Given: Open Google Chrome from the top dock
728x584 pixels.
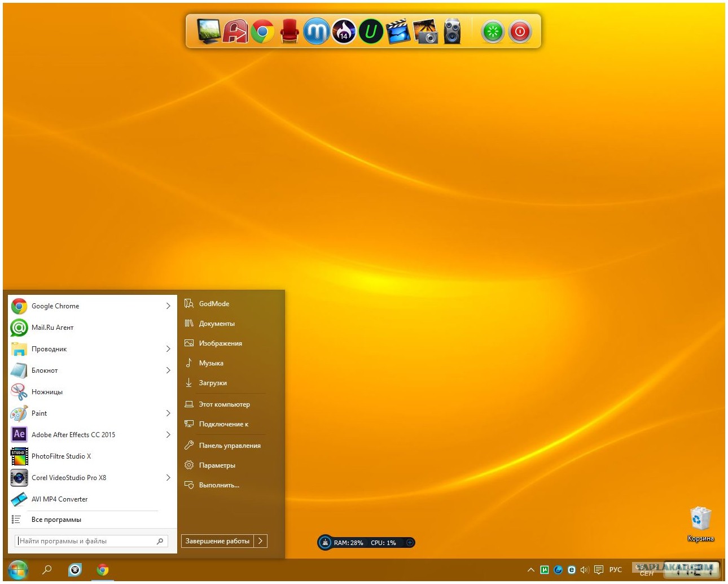Looking at the screenshot, I should [x=262, y=31].
